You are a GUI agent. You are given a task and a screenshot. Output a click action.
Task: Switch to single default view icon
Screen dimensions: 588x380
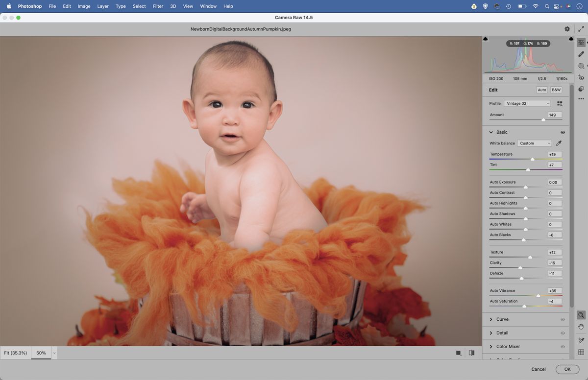458,353
